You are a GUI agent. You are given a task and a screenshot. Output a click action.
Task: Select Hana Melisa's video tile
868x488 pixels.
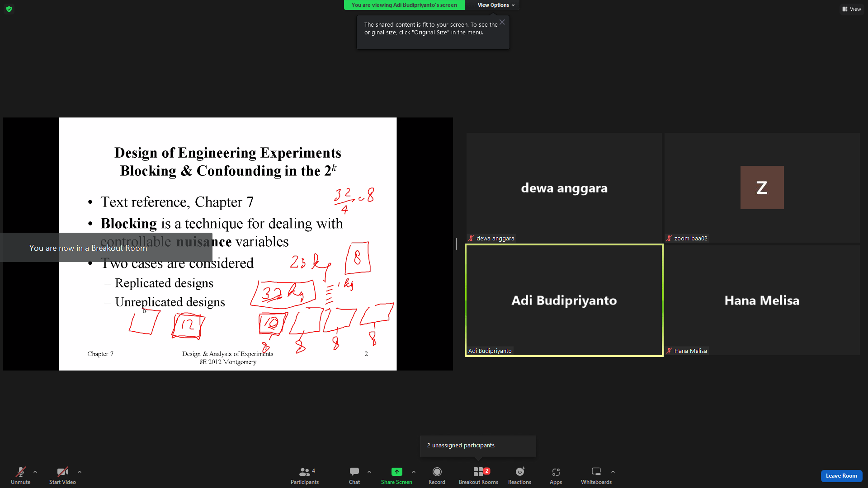(762, 300)
